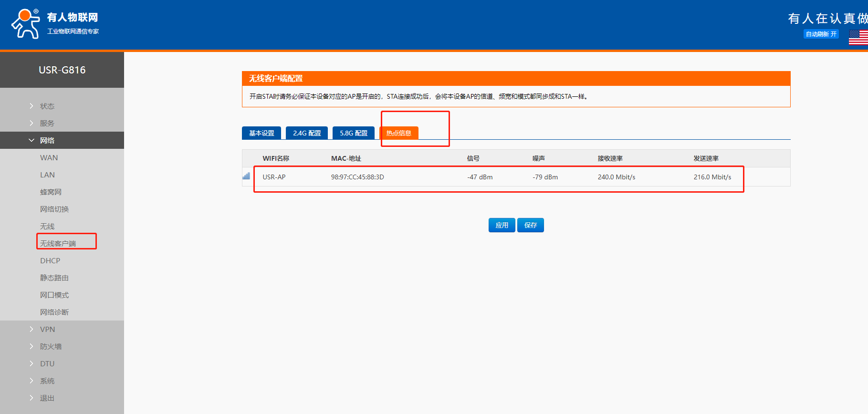868x414 pixels.
Task: Click the WiFi signal strength icon
Action: pos(246,176)
